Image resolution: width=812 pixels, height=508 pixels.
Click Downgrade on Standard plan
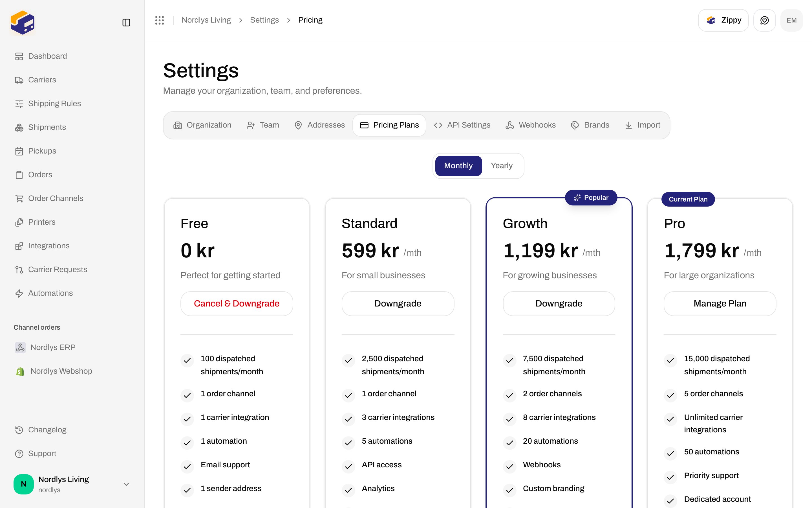[398, 303]
